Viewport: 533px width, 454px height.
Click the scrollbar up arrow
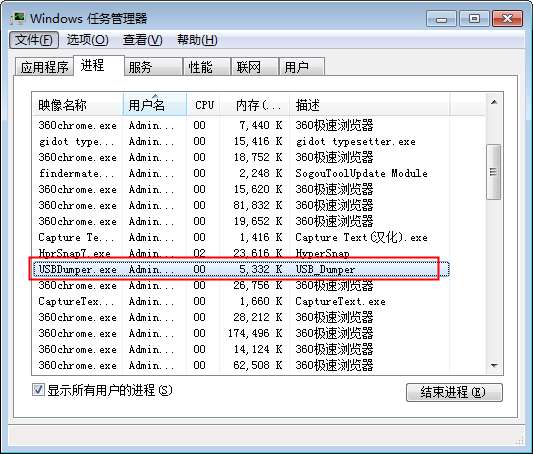494,102
